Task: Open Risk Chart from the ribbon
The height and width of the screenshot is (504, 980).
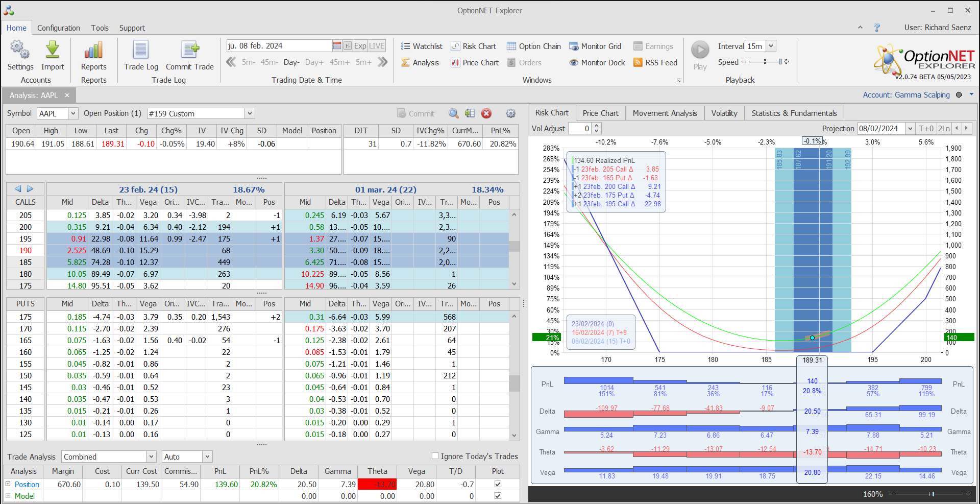Action: coord(473,46)
